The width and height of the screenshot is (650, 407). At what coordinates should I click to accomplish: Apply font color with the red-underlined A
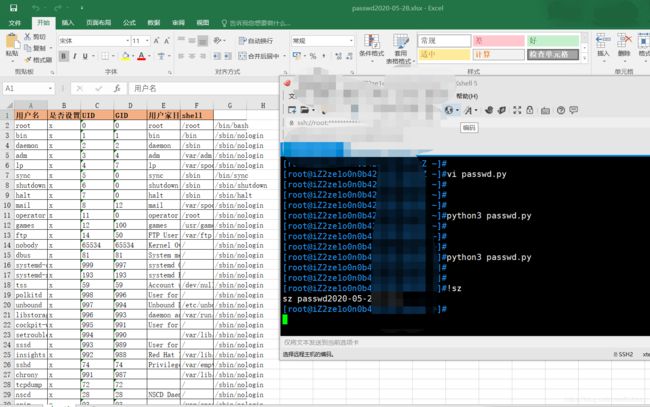141,56
